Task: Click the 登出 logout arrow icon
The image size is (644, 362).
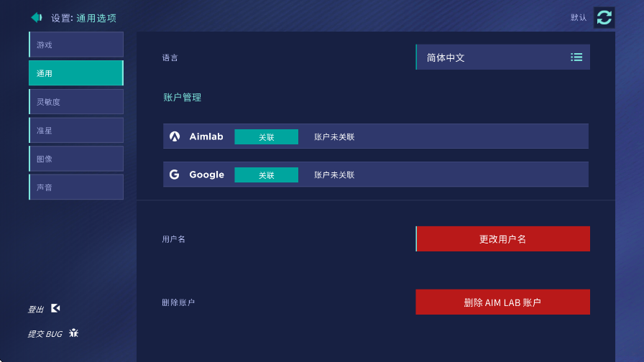Action: [x=55, y=308]
